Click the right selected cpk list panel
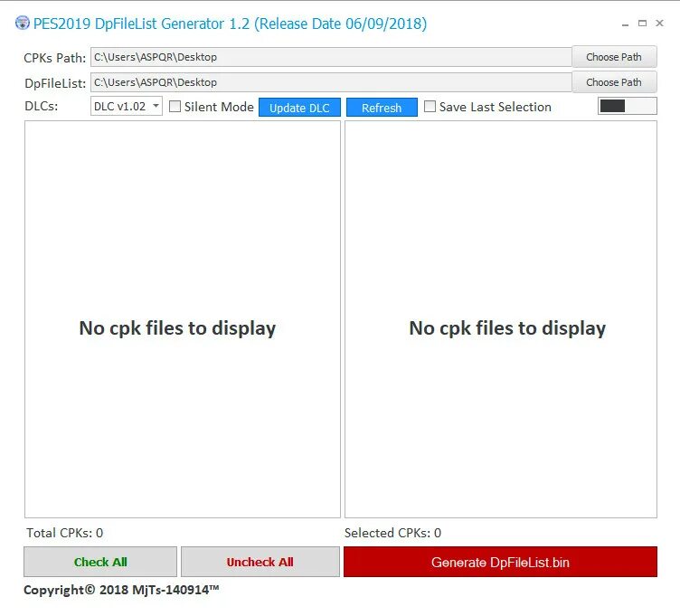 [x=501, y=319]
